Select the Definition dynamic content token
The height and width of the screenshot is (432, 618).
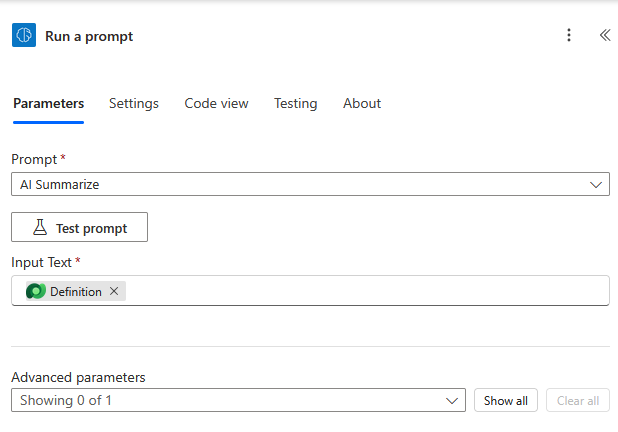tap(76, 291)
